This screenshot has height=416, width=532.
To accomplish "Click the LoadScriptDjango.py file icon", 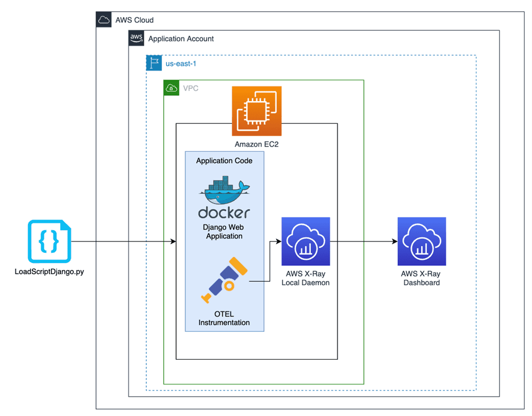I will click(49, 242).
